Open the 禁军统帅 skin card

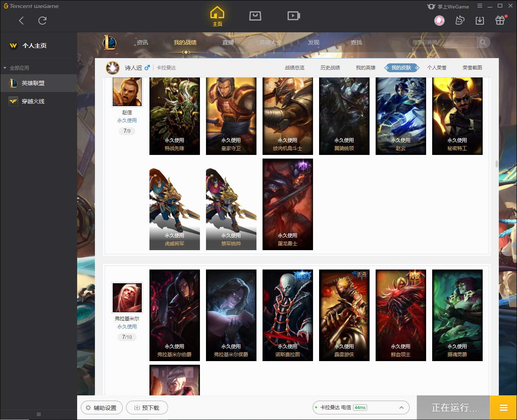231,204
